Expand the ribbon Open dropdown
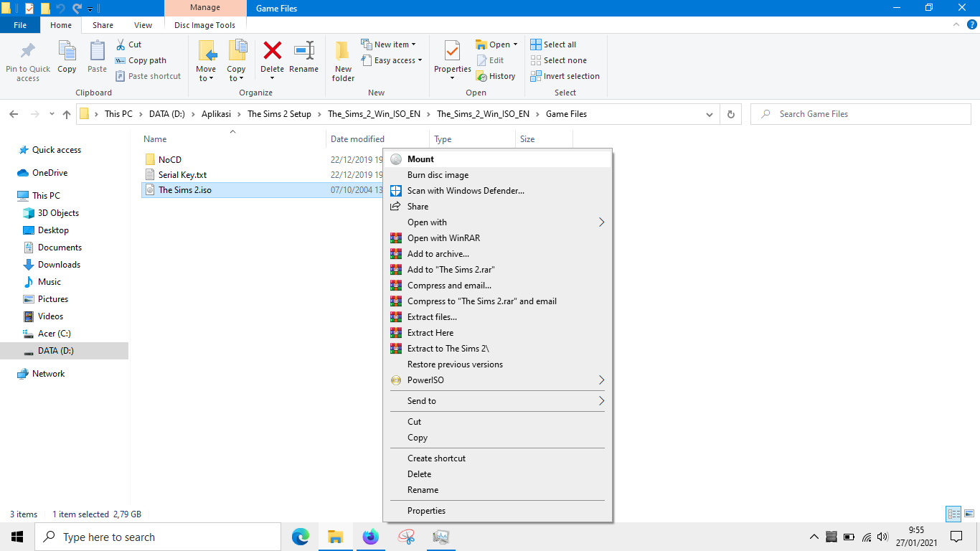980x551 pixels. click(515, 44)
